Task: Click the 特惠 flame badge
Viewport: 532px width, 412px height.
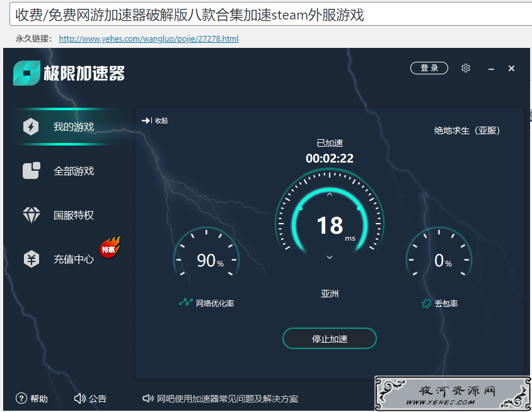Action: pos(110,248)
